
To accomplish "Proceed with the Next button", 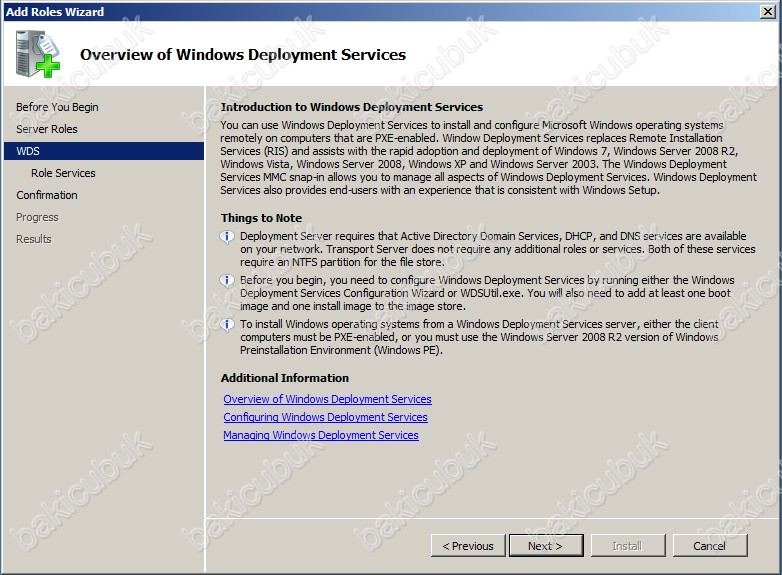I will click(x=546, y=546).
